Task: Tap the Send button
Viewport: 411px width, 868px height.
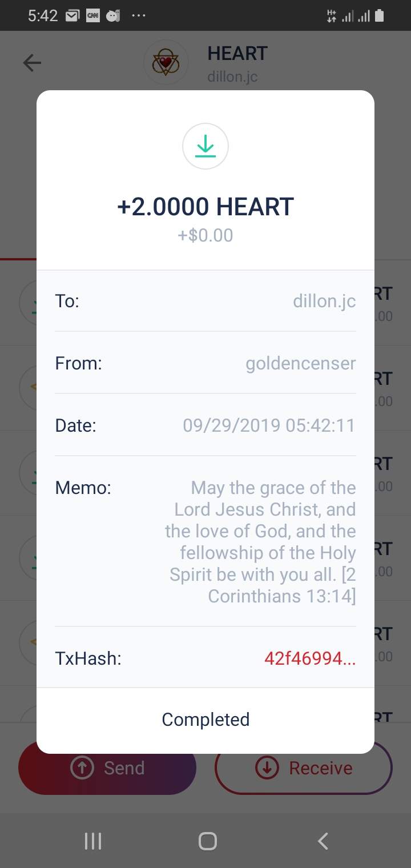Action: pos(107,768)
